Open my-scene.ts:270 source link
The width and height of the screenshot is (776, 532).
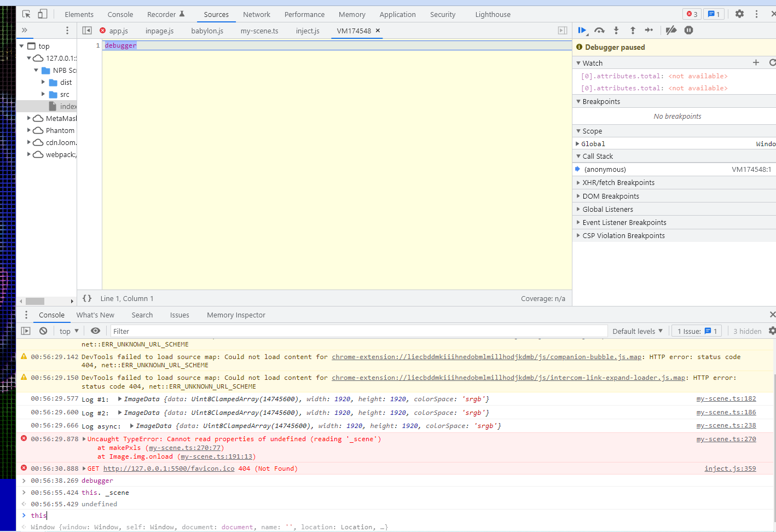(726, 439)
